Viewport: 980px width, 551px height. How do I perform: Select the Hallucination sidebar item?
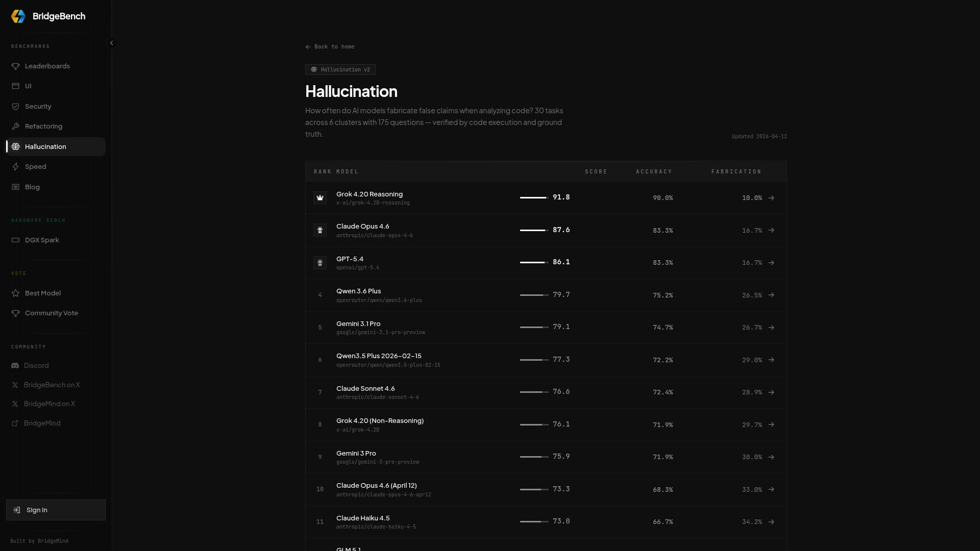[56, 147]
